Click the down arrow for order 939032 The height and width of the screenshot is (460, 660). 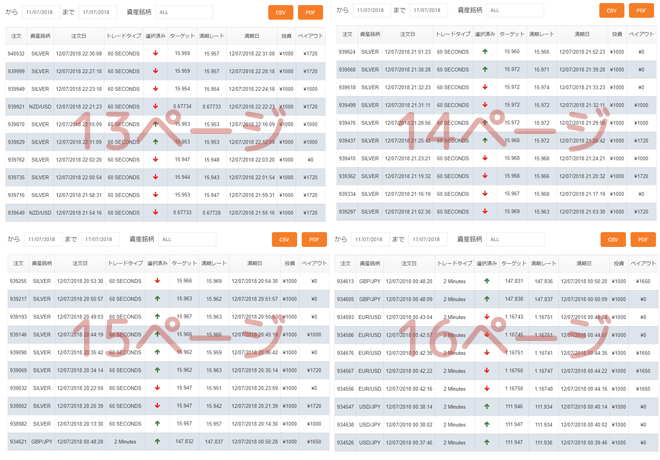point(157,388)
